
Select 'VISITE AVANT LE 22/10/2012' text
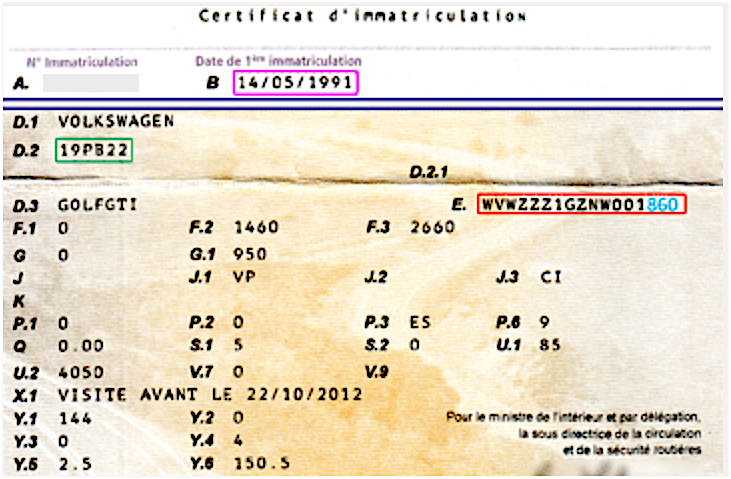210,395
